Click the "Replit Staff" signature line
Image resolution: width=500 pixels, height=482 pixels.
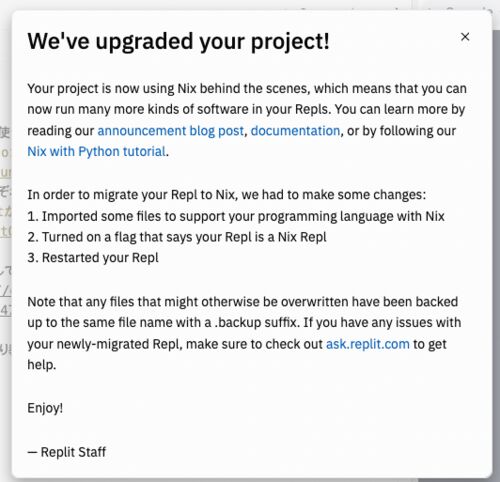point(67,452)
